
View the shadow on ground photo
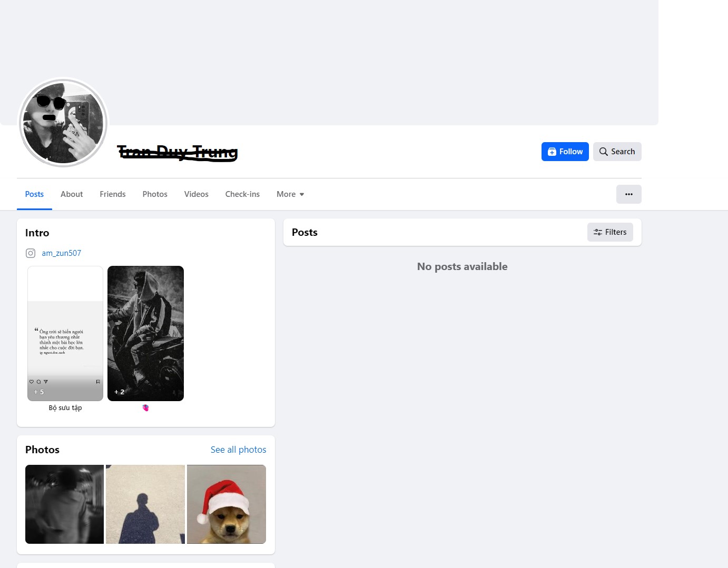coord(145,504)
